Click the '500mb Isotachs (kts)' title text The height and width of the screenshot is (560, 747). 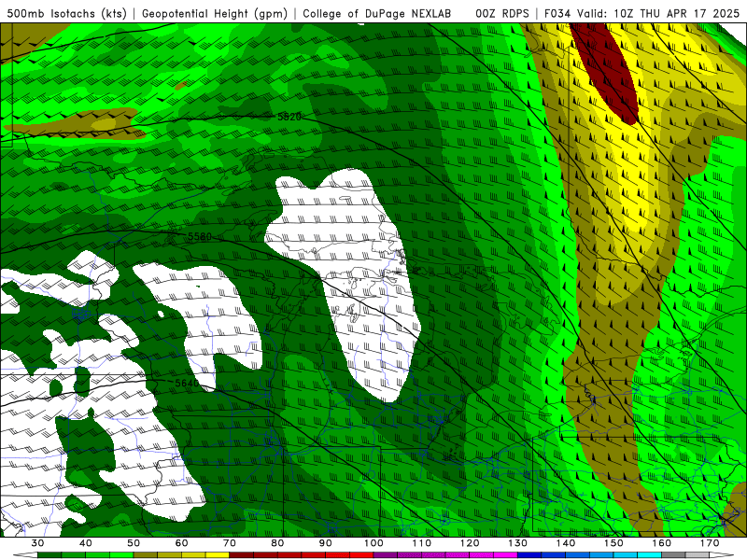click(67, 13)
